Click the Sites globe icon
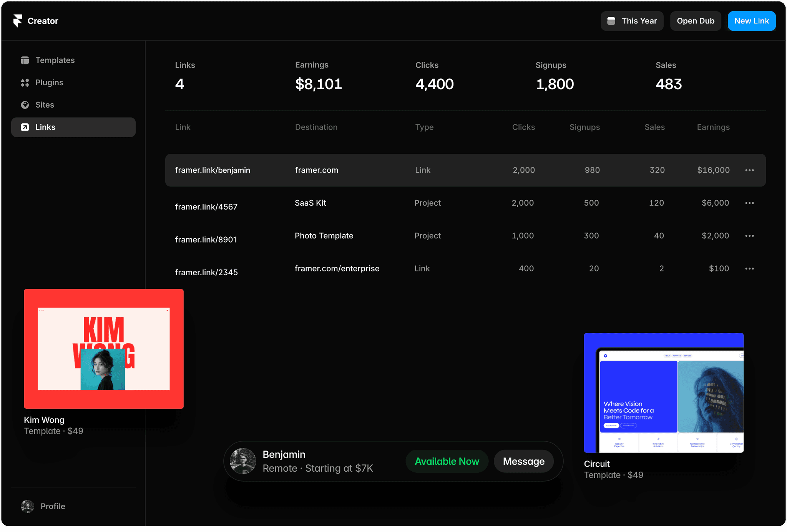787x532 pixels. [x=25, y=105]
